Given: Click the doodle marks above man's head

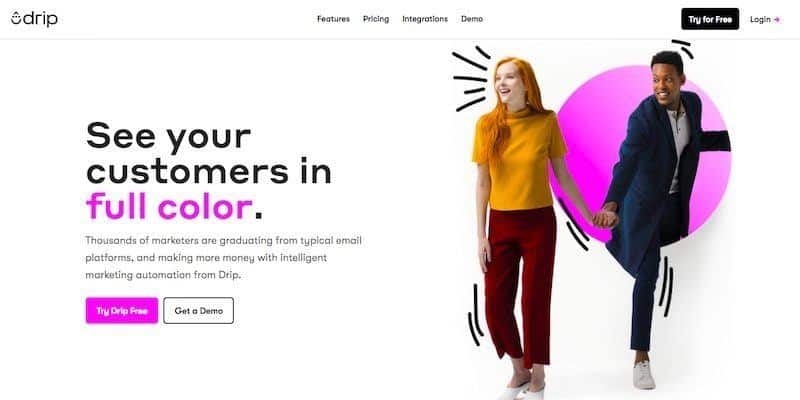Looking at the screenshot, I should point(683,48).
